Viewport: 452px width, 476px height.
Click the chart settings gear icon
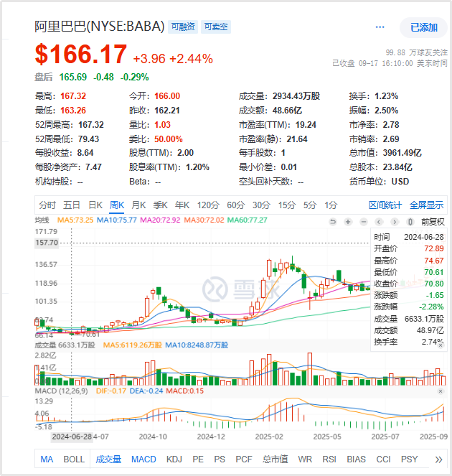click(x=410, y=222)
